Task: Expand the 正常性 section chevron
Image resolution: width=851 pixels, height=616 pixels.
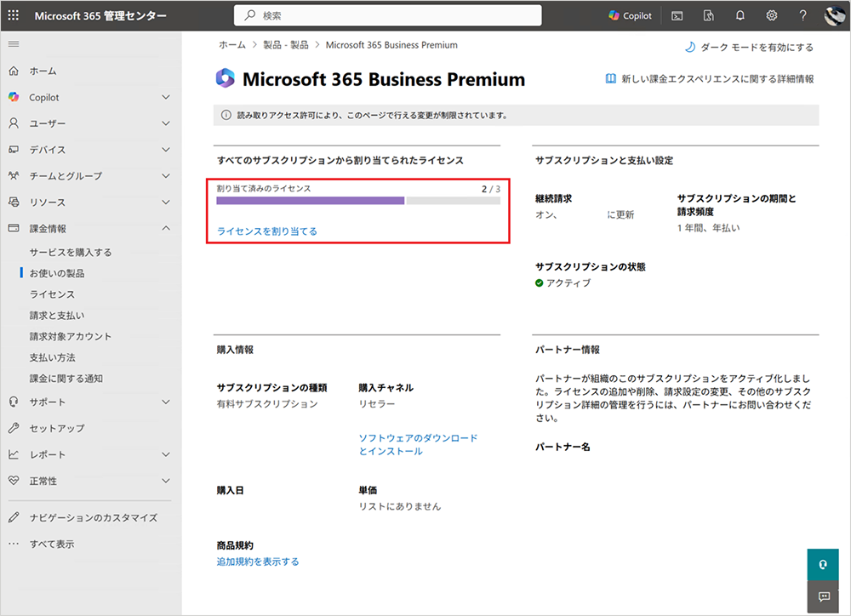Action: [x=166, y=481]
